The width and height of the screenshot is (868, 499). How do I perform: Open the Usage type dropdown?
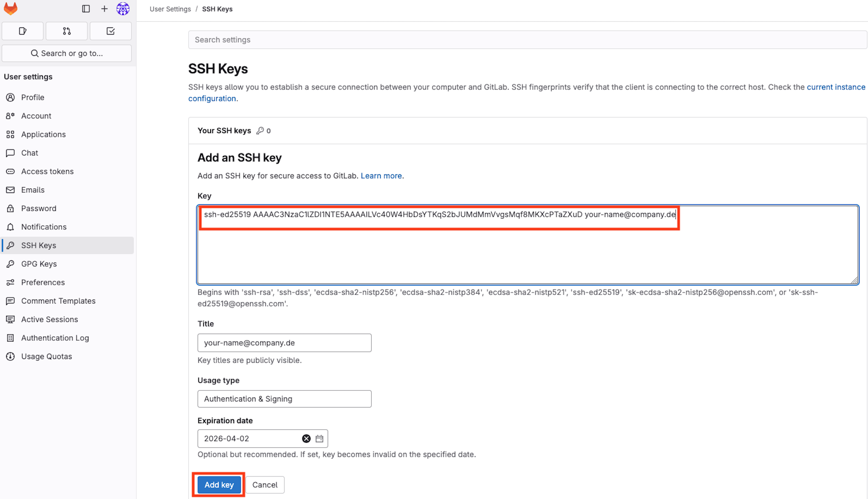pyautogui.click(x=284, y=399)
